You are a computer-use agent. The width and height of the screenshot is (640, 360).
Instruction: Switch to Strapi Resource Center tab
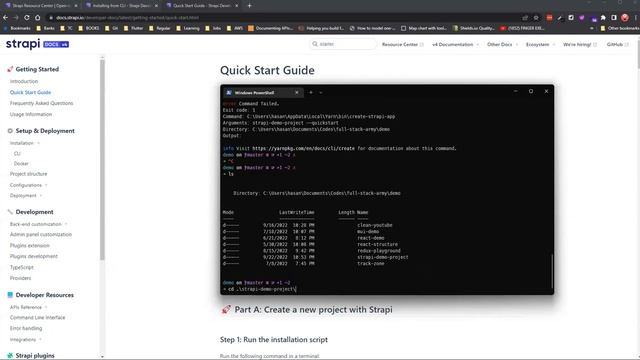tap(41, 6)
